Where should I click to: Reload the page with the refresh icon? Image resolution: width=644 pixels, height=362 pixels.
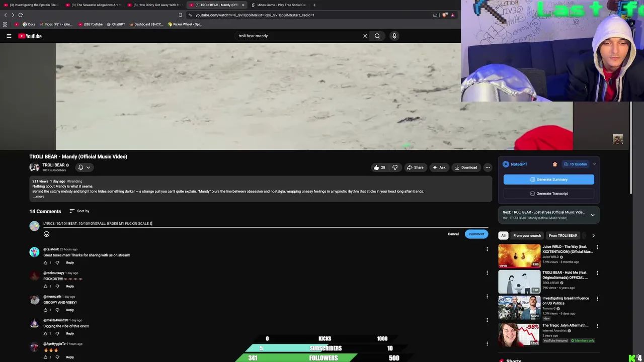click(x=21, y=15)
